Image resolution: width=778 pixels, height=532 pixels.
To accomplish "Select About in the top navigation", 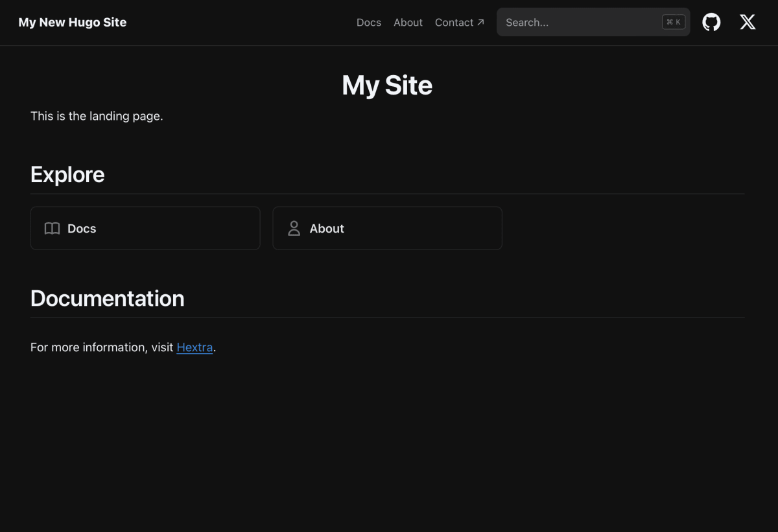I will pos(407,22).
